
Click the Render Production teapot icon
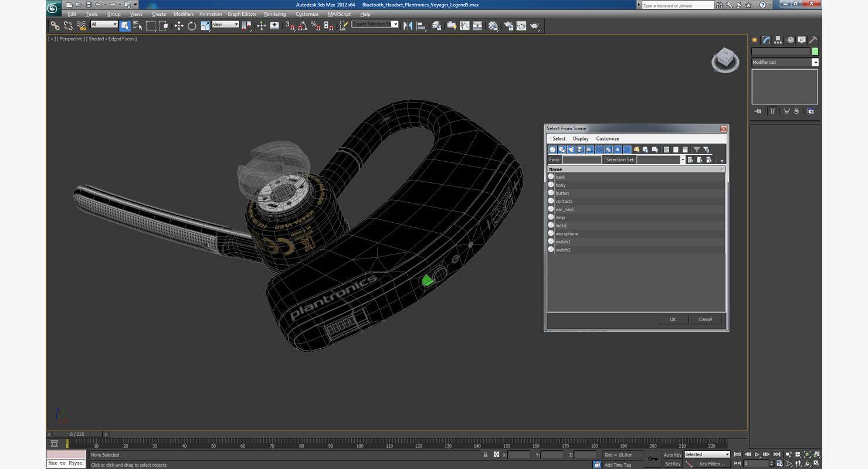(x=534, y=26)
